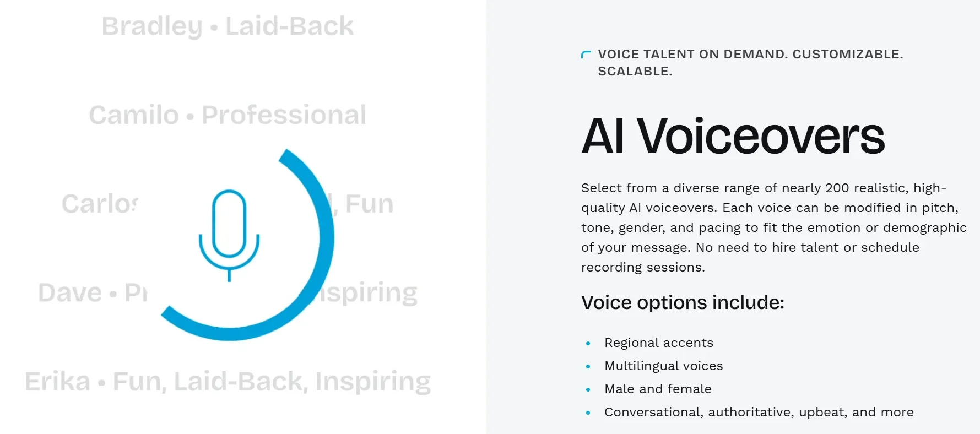Click the bullet dot beside Male and female
980x434 pixels.
click(x=588, y=389)
